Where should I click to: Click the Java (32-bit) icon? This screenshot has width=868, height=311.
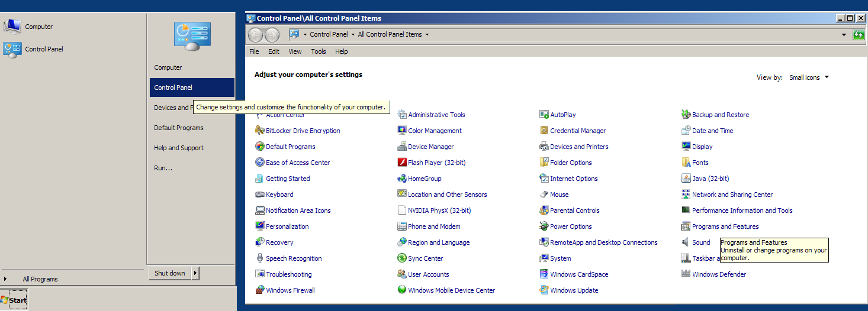coord(686,179)
